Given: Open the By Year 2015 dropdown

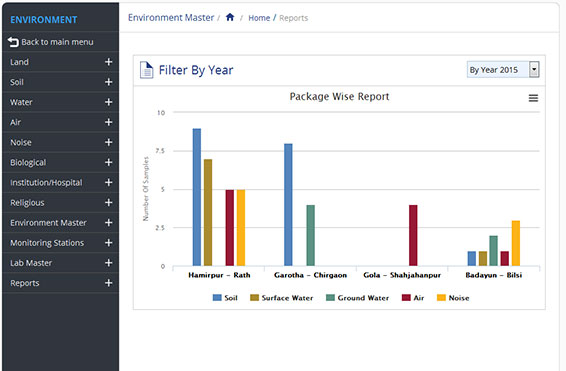Looking at the screenshot, I should tap(503, 70).
